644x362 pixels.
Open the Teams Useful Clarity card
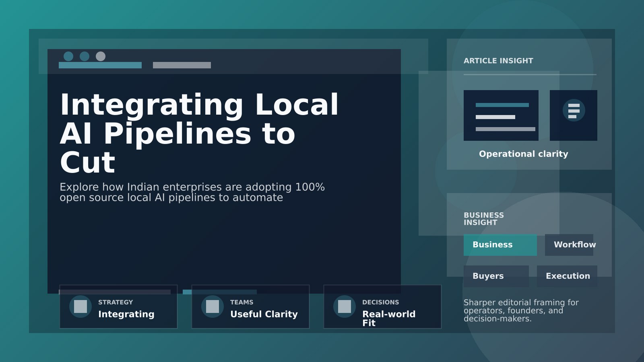click(x=250, y=307)
